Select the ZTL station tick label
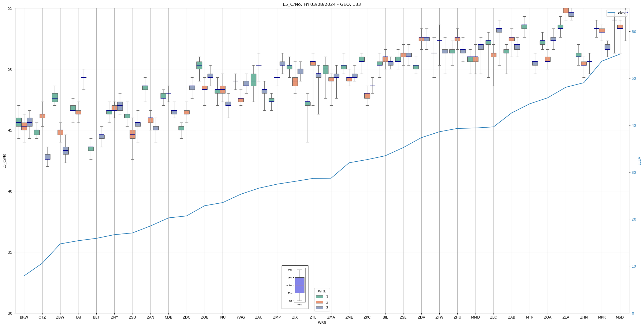Viewport: 644px width, 327px height. pos(313,317)
